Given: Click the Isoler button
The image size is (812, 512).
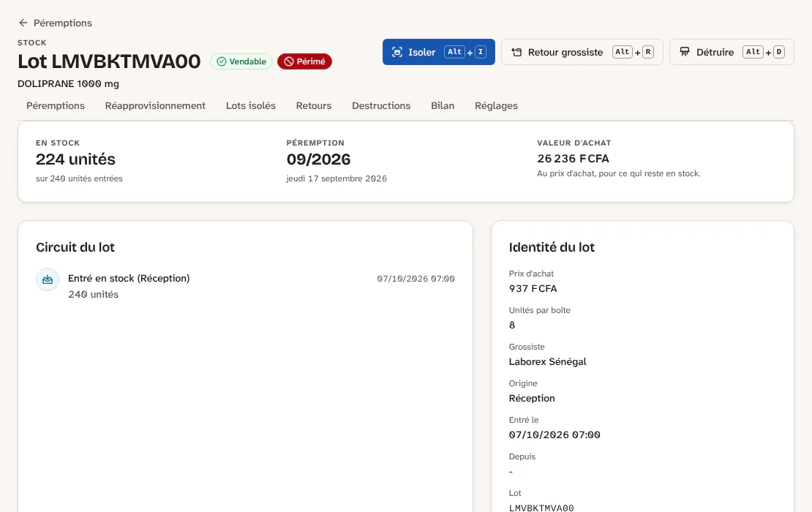Looking at the screenshot, I should (x=439, y=52).
